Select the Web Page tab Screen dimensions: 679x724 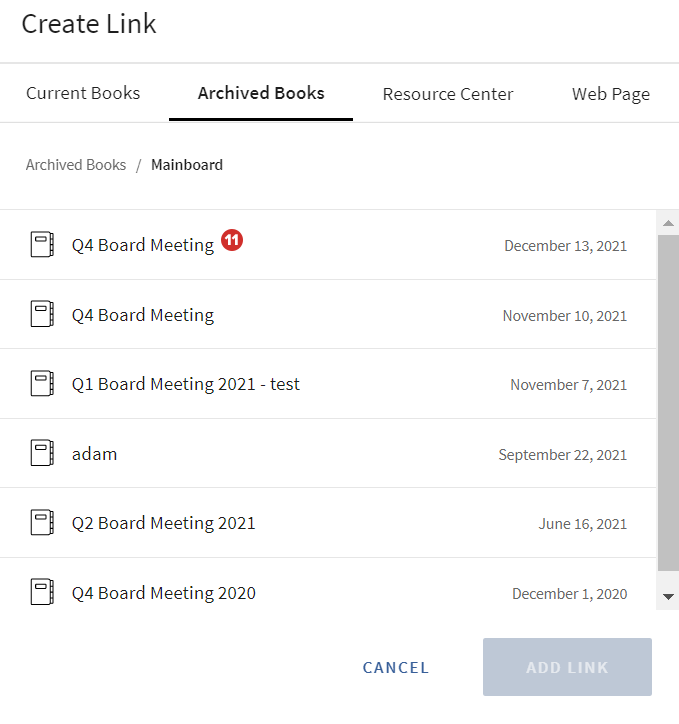[610, 95]
